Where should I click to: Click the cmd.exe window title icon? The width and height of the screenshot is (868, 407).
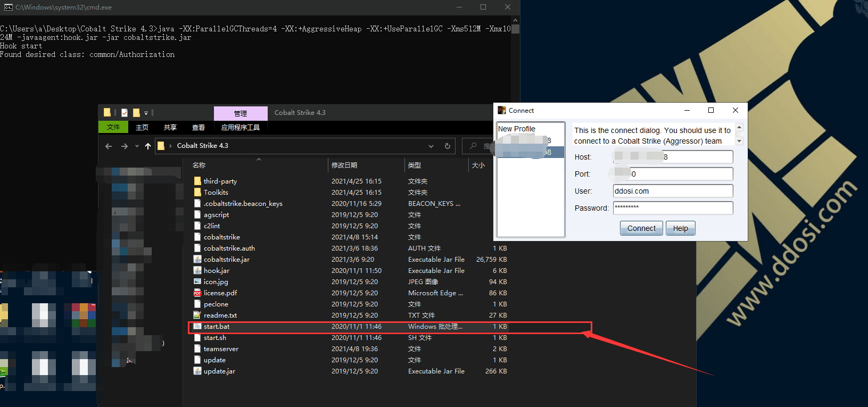tap(9, 7)
